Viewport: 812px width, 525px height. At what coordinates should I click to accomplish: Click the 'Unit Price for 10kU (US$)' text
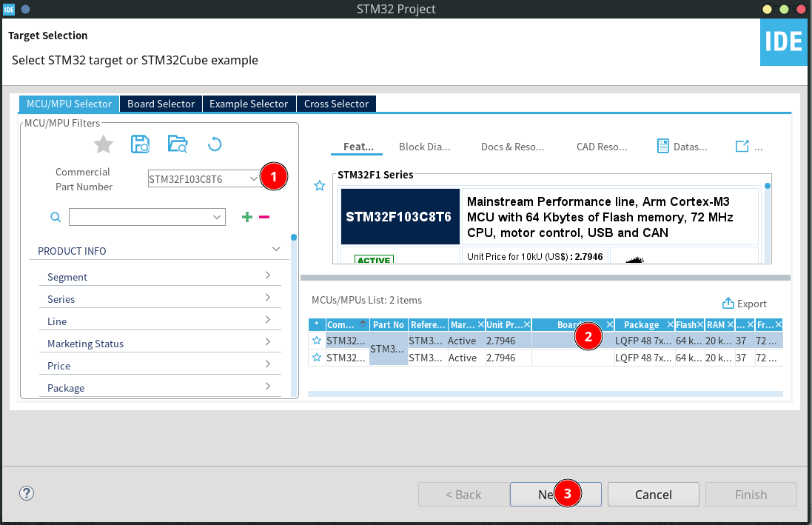(x=517, y=256)
